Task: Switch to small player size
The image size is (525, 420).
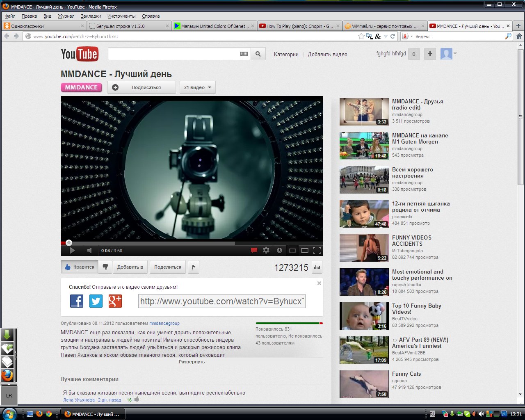Action: (x=292, y=250)
